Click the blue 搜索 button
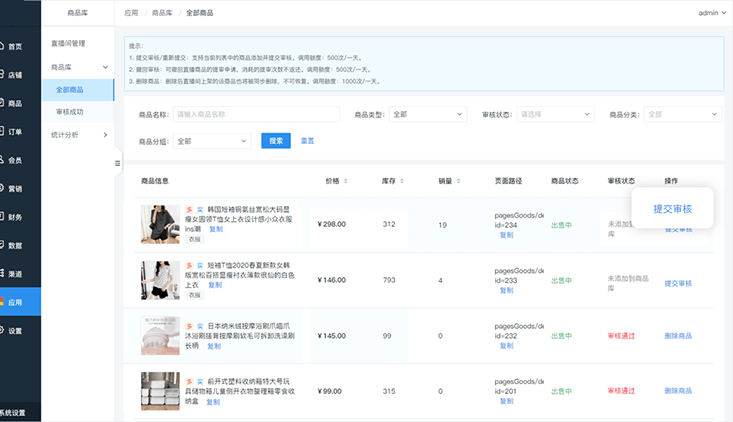The width and height of the screenshot is (733, 422). pos(276,141)
